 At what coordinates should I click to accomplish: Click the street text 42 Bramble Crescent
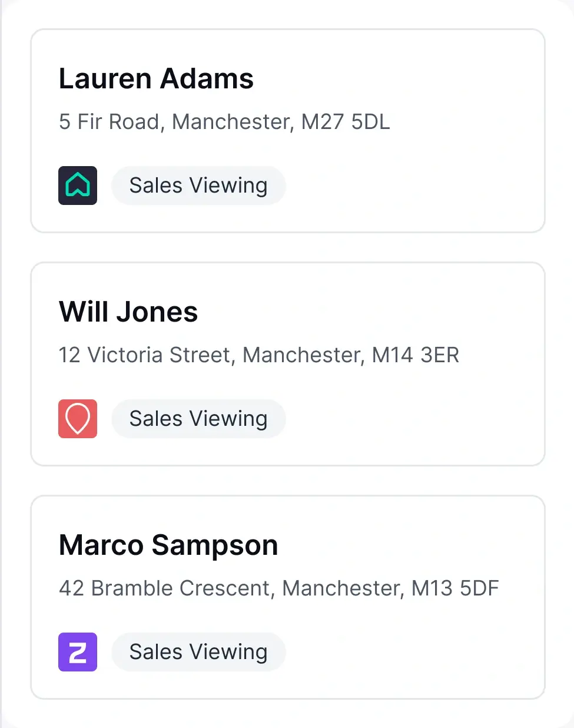165,588
